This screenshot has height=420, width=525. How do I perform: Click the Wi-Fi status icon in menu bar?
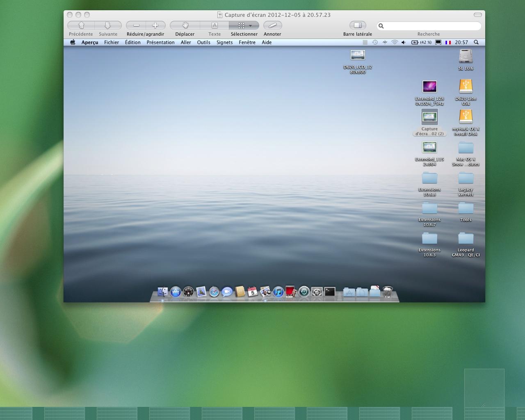tap(395, 42)
